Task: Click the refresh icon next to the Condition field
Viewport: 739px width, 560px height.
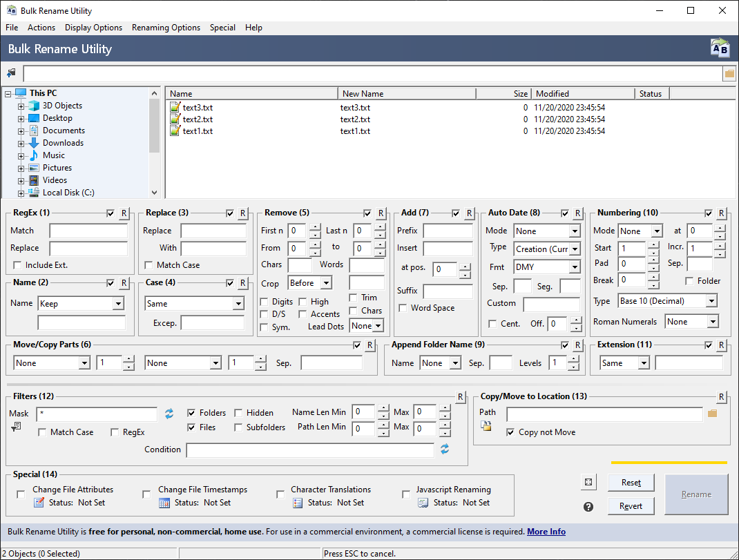Action: tap(445, 450)
